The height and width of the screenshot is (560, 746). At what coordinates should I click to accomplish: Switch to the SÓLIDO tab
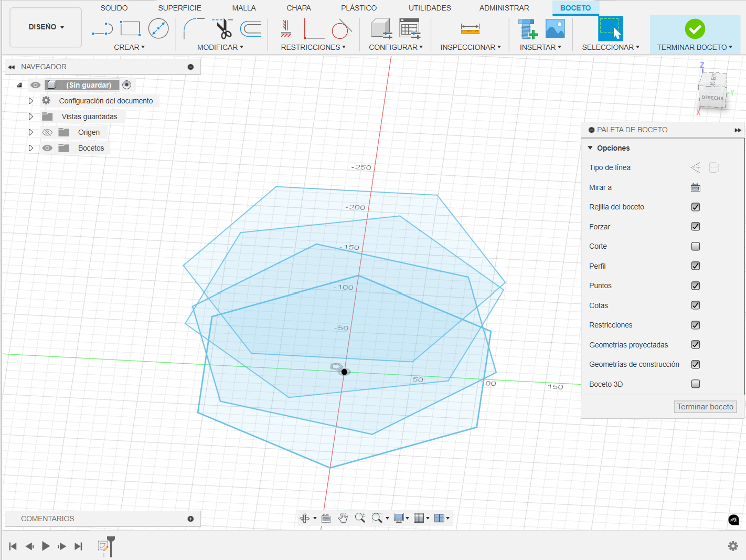coord(114,8)
